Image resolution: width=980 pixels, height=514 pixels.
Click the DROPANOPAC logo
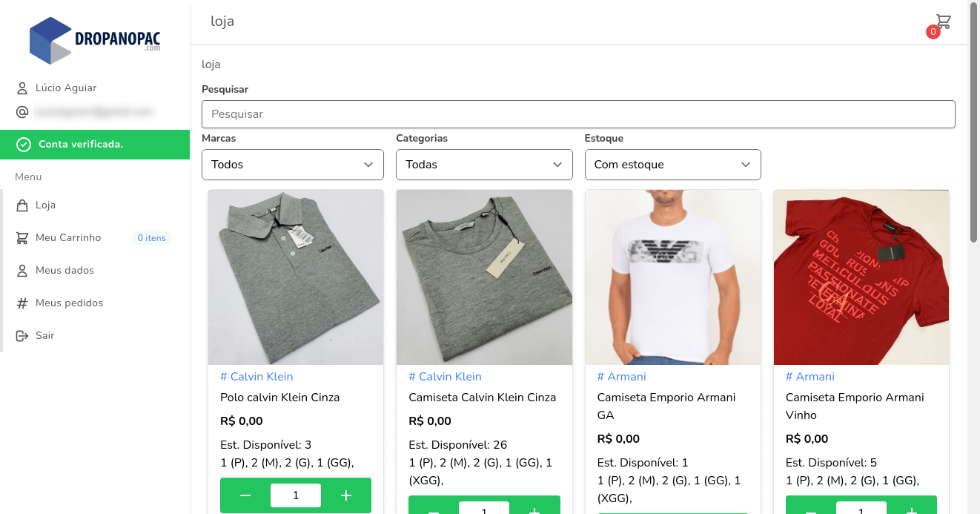point(95,40)
